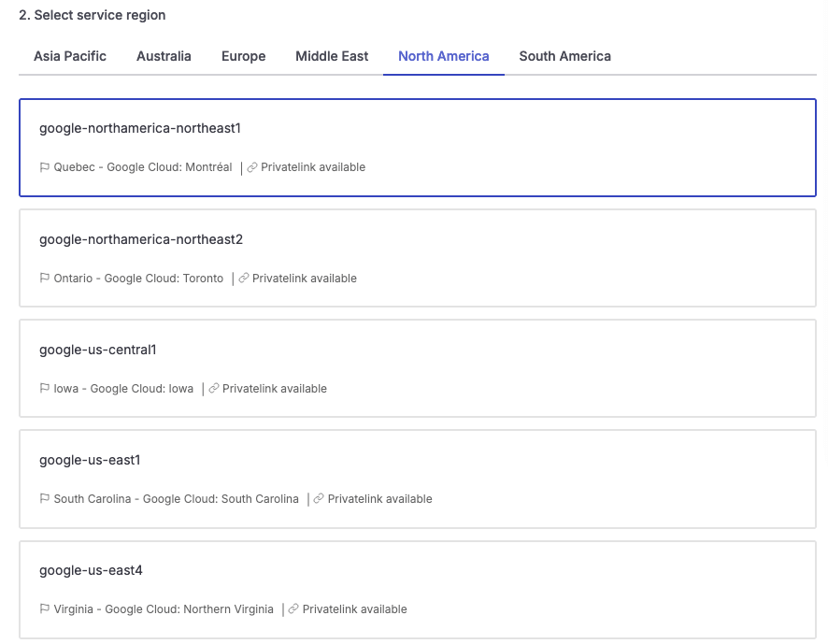The height and width of the screenshot is (644, 828).
Task: Open the Middle East tab
Action: coord(332,56)
